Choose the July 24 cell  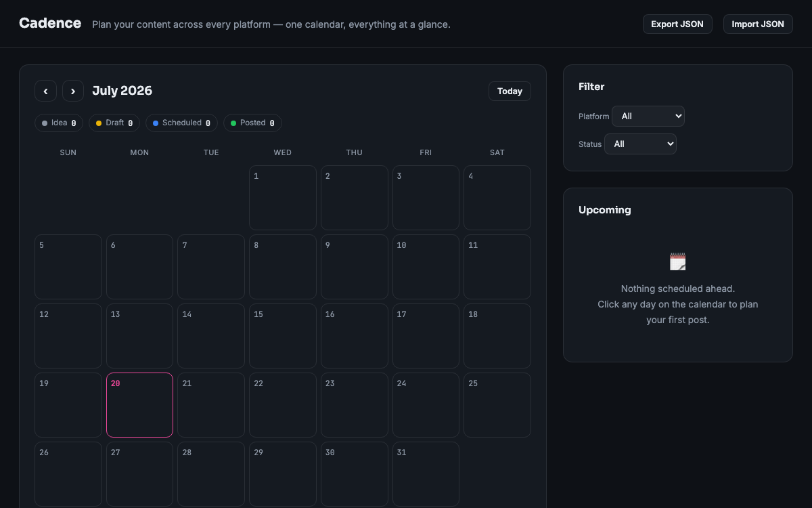pos(426,405)
